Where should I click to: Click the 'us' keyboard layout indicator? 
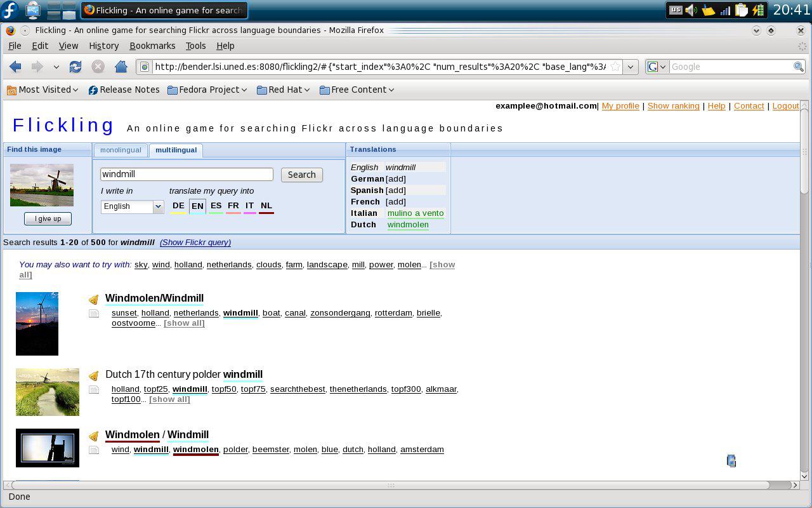[676, 10]
